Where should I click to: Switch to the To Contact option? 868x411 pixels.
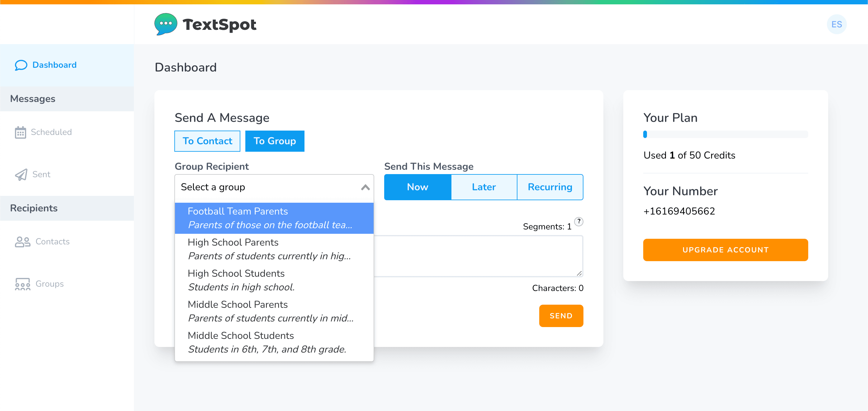207,141
